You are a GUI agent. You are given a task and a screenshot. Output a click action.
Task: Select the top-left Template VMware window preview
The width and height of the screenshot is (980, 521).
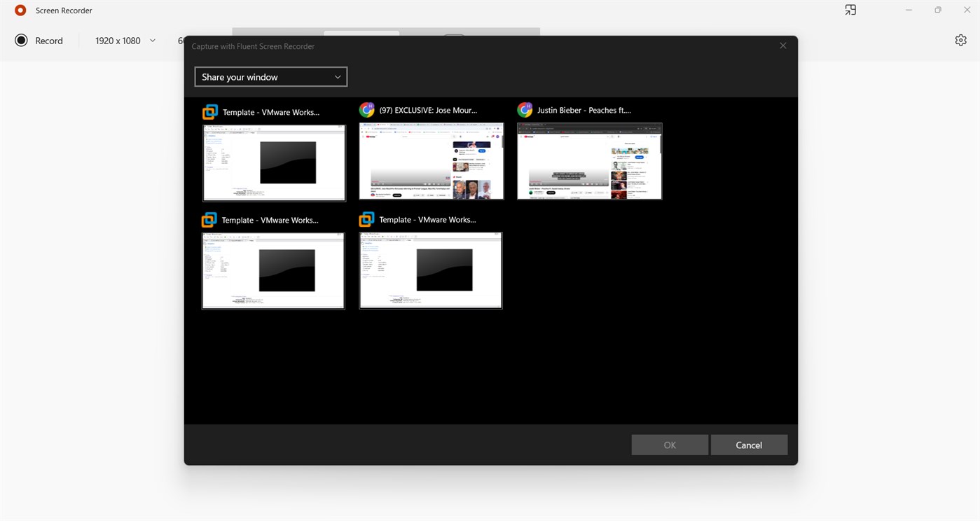pyautogui.click(x=274, y=162)
